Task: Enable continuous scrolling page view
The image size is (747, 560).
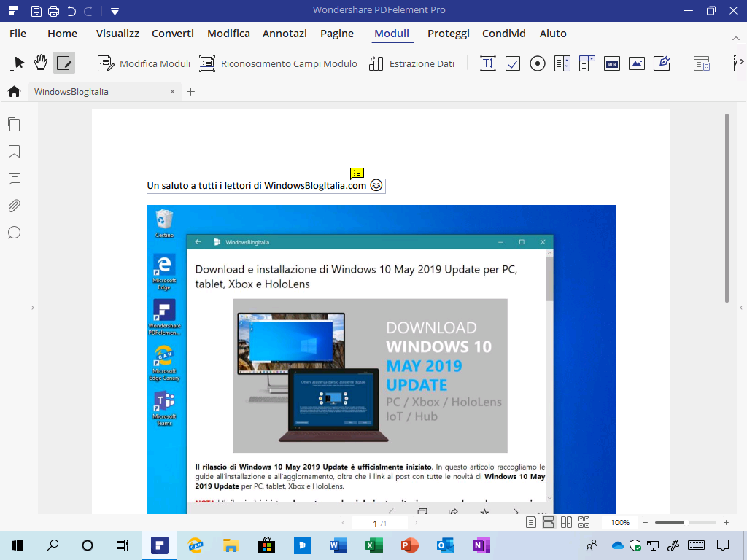Action: click(549, 522)
